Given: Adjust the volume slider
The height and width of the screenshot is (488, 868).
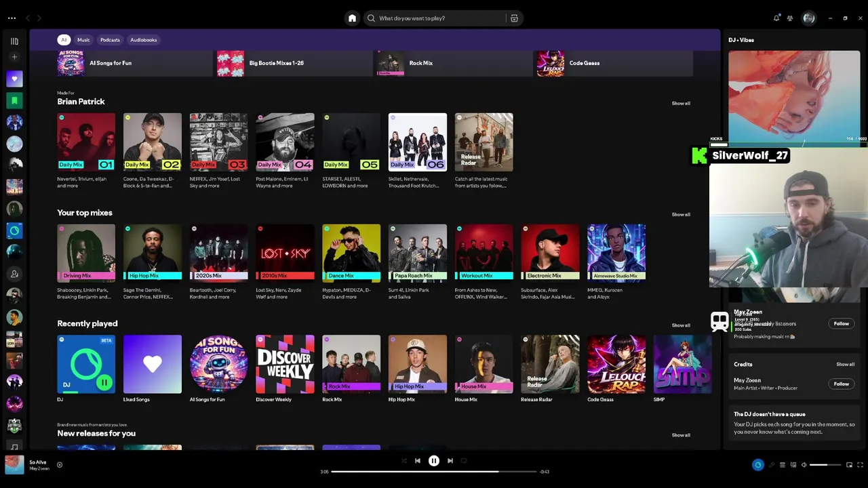Looking at the screenshot, I should [x=824, y=465].
